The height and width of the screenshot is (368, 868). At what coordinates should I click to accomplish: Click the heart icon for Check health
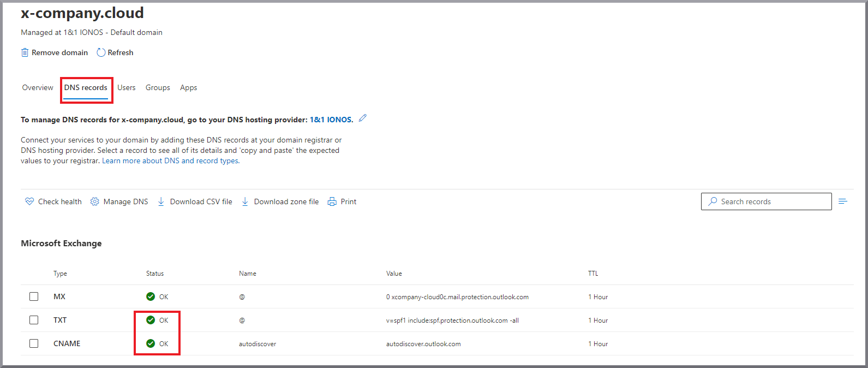tap(29, 201)
